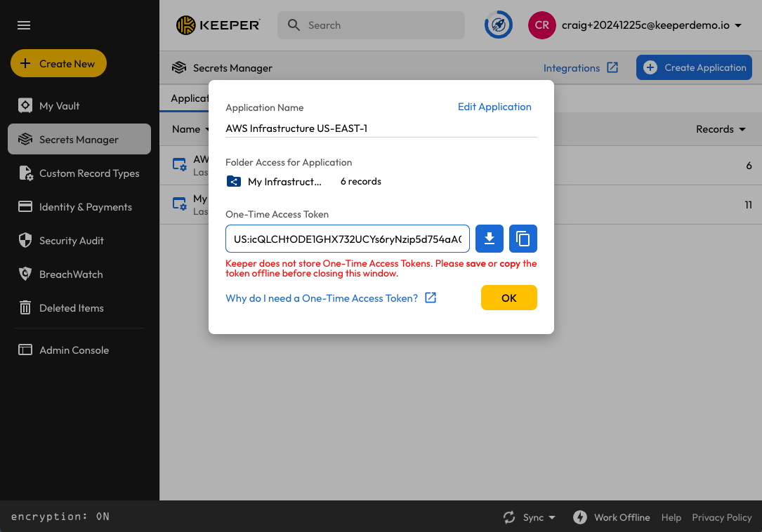The image size is (762, 532).
Task: Click the rocket progress icon in header
Action: [498, 25]
